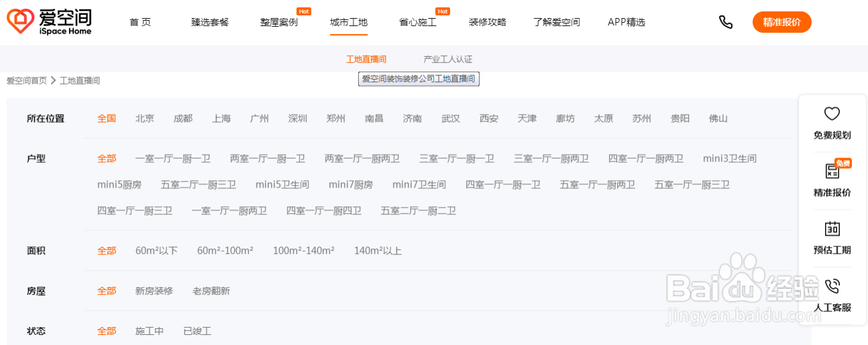Switch to 产业工人认证 sub-tab
Viewport: 868px width, 345px height.
448,60
